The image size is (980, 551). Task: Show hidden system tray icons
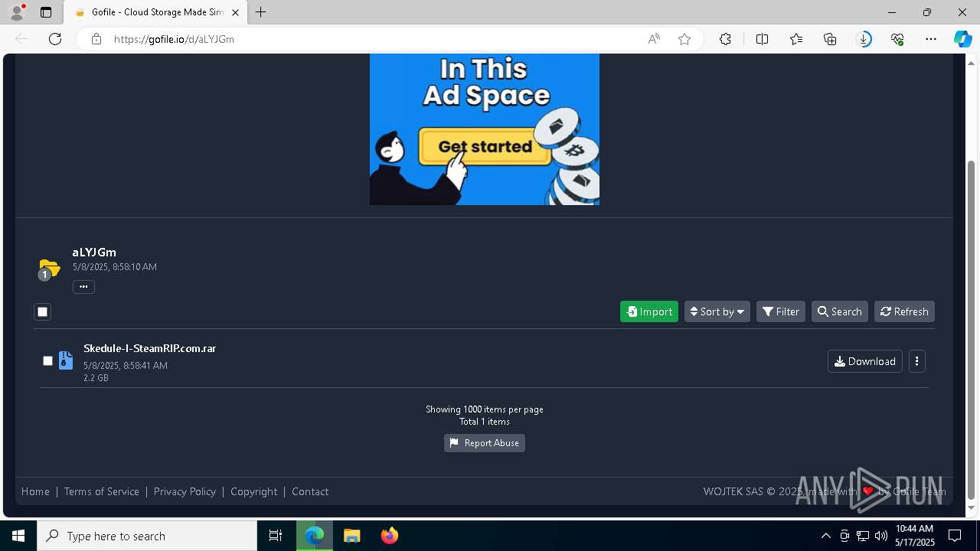pyautogui.click(x=825, y=536)
